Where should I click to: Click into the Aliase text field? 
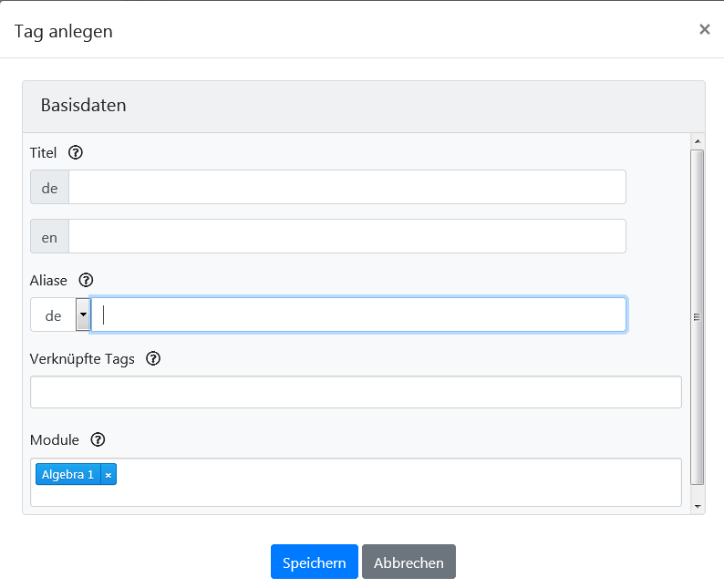[357, 315]
